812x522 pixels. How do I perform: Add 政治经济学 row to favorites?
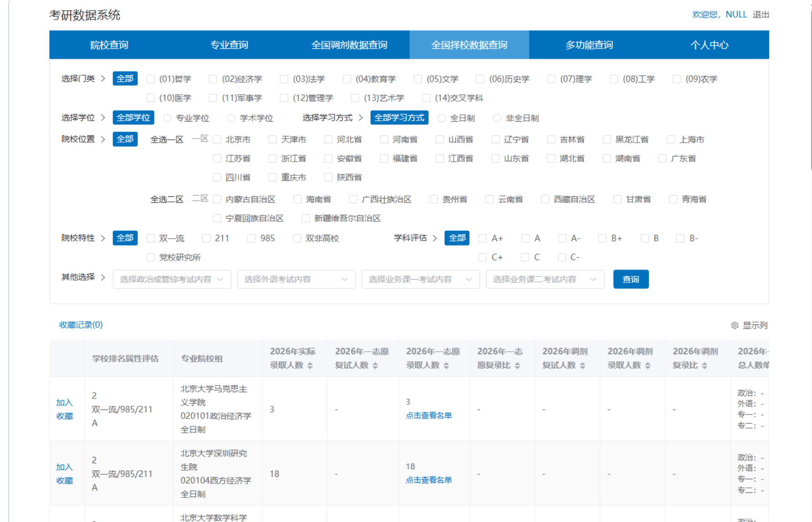[65, 409]
